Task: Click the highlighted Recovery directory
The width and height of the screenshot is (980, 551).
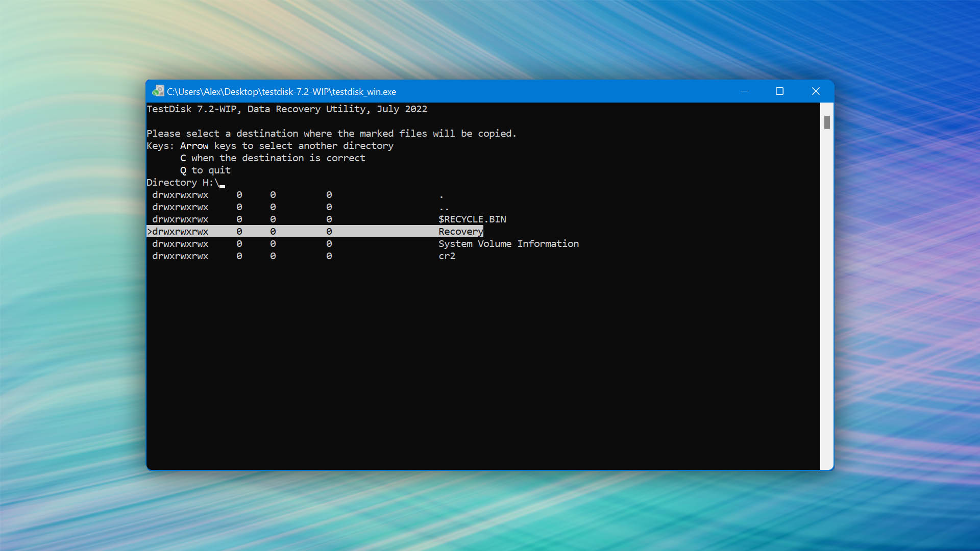Action: point(460,232)
